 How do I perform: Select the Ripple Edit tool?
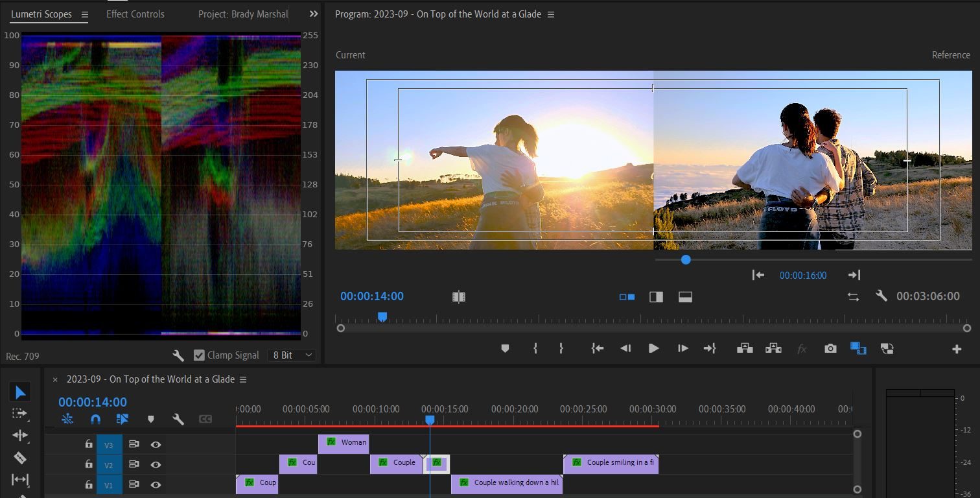20,435
